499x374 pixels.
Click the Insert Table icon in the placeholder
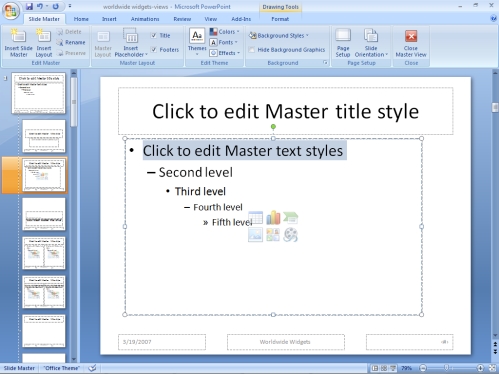[256, 218]
